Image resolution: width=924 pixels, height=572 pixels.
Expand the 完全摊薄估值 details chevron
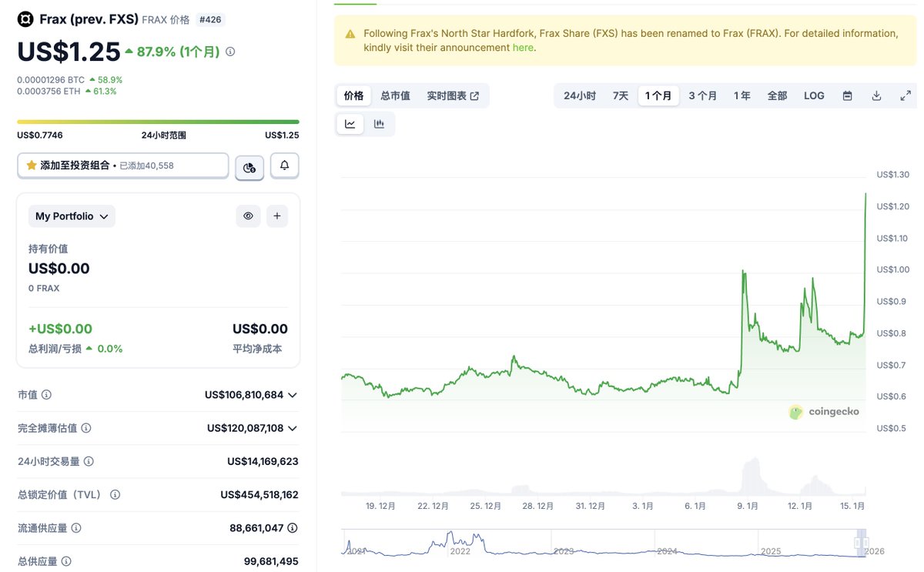point(292,428)
